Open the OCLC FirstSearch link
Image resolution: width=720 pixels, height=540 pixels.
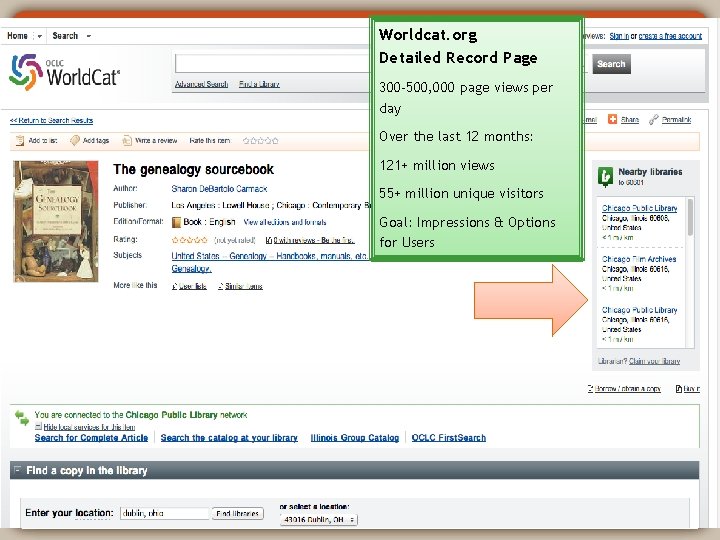coord(449,438)
